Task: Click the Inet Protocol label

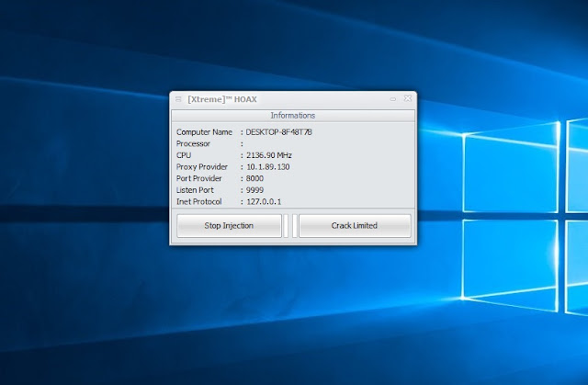Action: pos(198,201)
